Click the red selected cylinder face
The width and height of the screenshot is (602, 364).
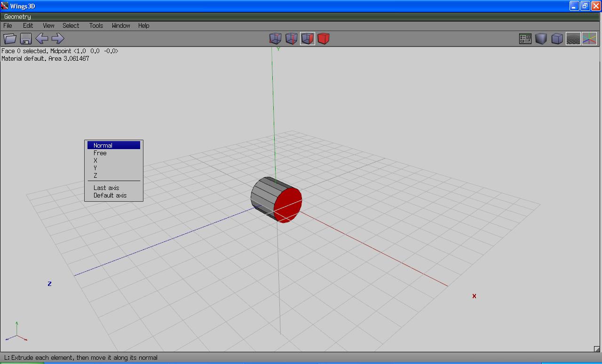pos(287,205)
